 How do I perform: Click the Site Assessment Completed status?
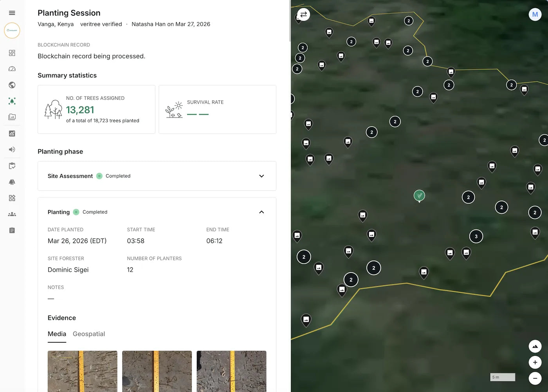click(x=114, y=176)
